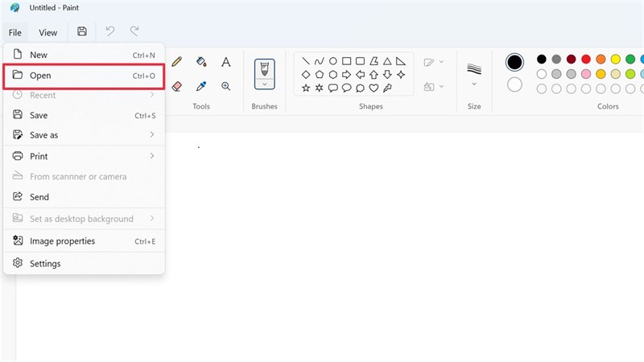Choose the heart shape
The image size is (644, 362).
[374, 88]
